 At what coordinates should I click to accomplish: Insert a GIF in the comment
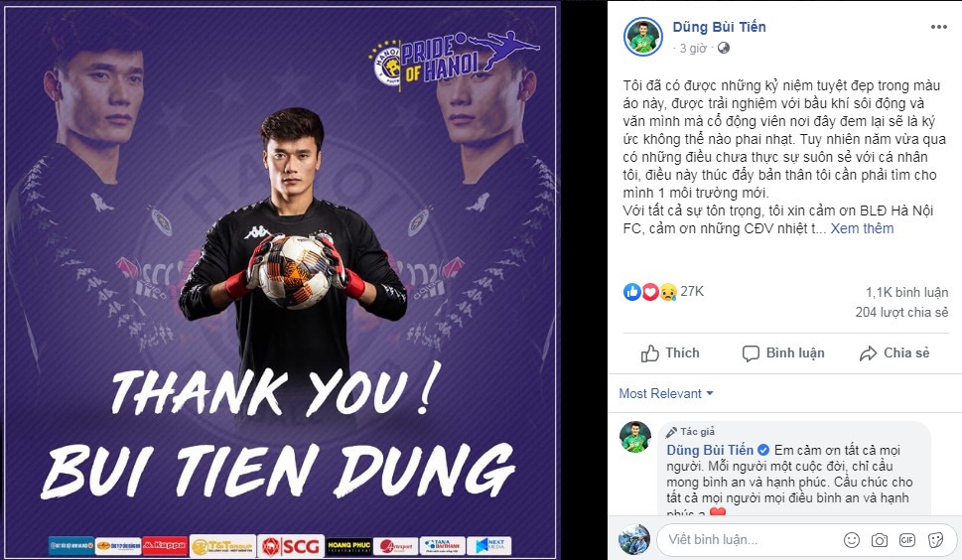(907, 540)
